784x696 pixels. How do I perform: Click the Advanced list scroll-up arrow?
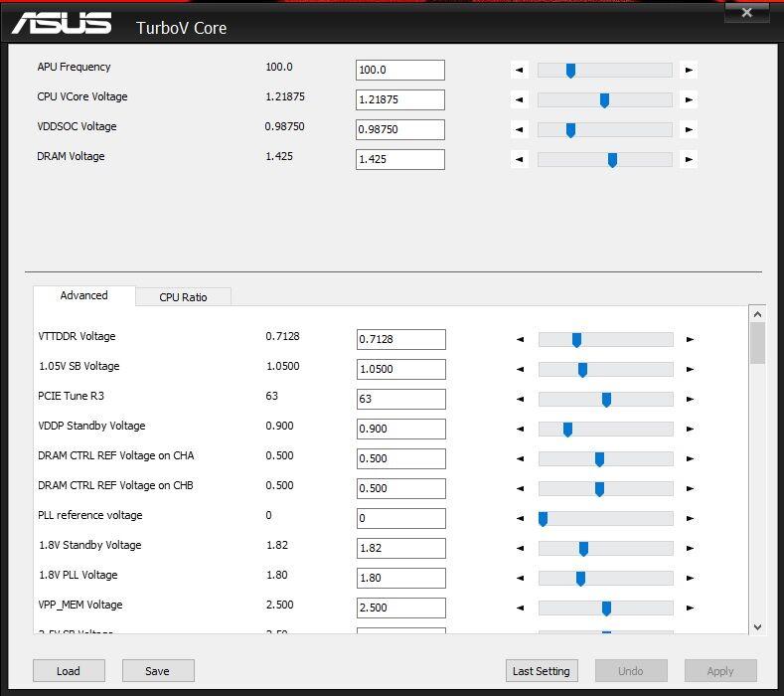click(x=757, y=314)
